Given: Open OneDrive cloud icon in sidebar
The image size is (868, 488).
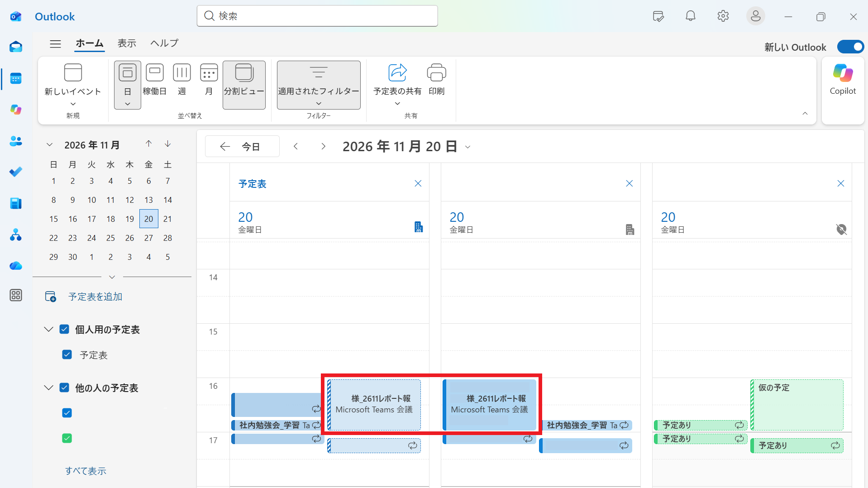Looking at the screenshot, I should point(16,266).
